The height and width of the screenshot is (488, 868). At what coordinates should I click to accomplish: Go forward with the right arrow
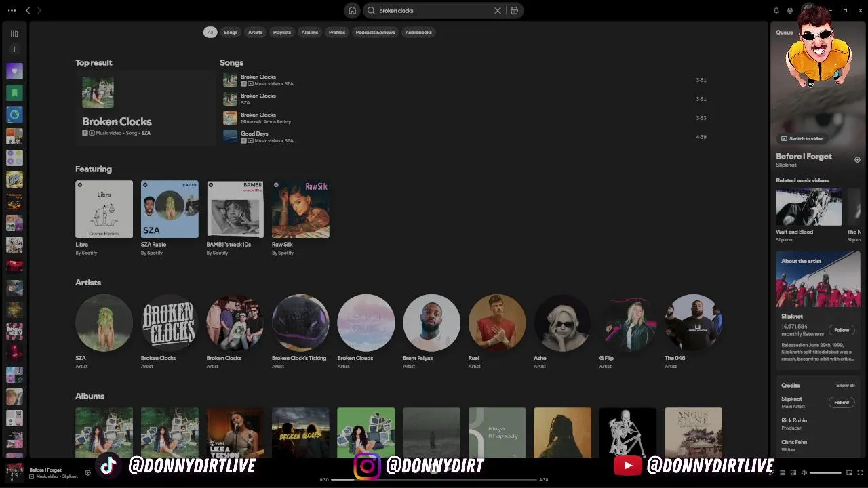(x=39, y=10)
